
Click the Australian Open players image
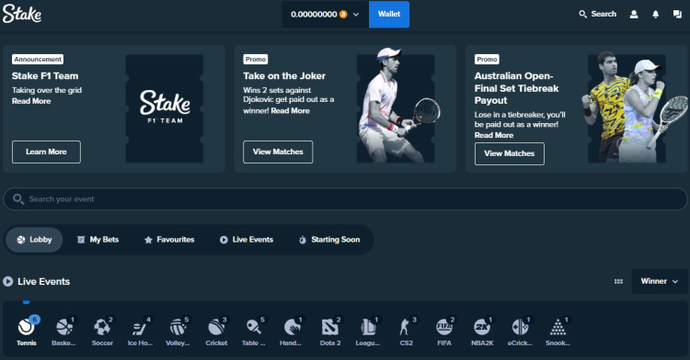pos(634,107)
